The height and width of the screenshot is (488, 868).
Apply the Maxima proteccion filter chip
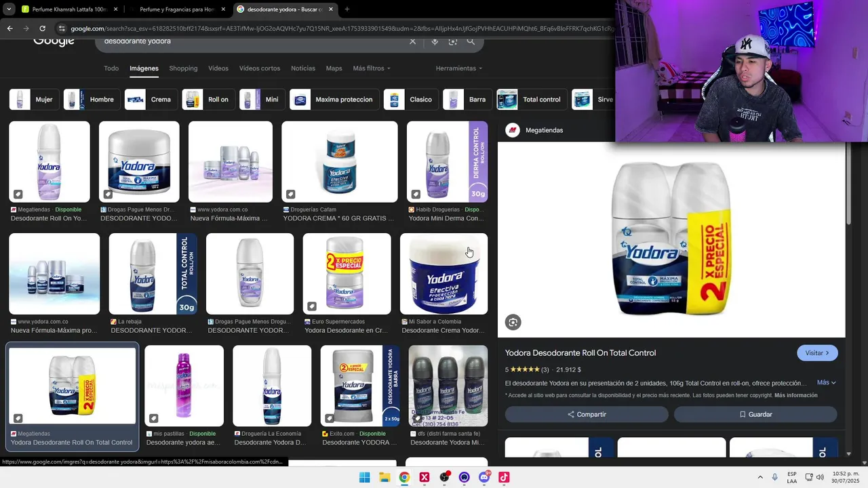tap(334, 100)
